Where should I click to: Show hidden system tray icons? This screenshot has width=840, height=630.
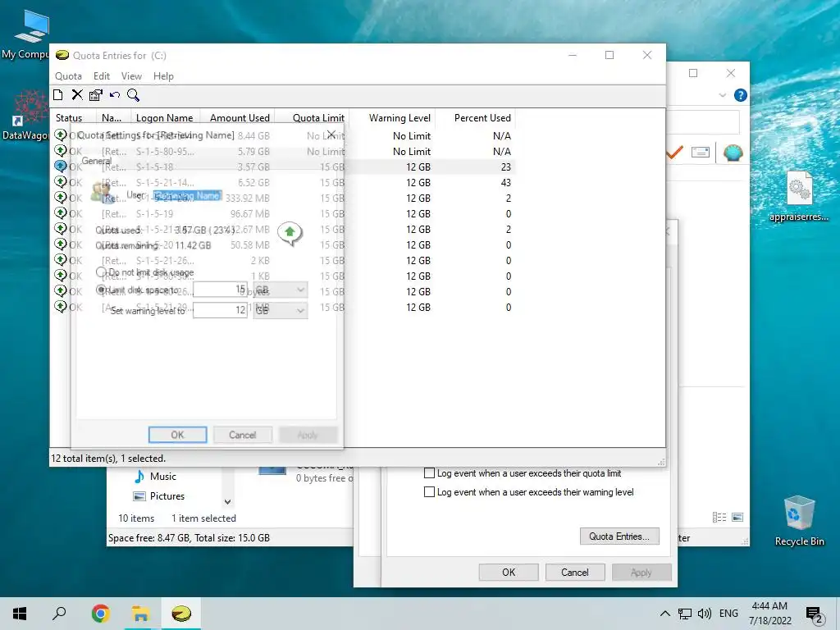pyautogui.click(x=664, y=614)
